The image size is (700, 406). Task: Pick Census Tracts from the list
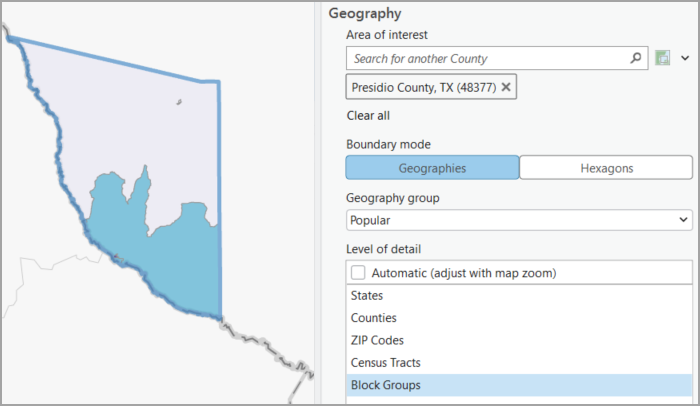tap(386, 362)
